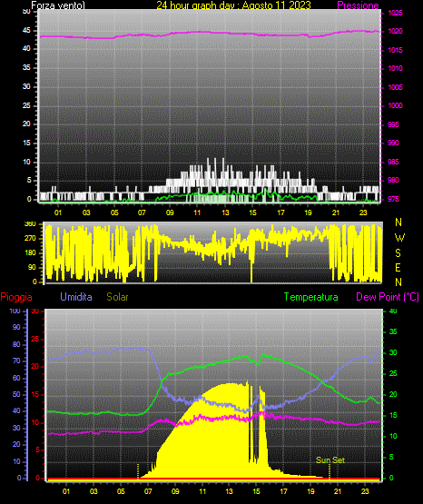Viewport: 423px width, 504px height.
Task: Select the Solar legend label
Action: pyautogui.click(x=118, y=297)
